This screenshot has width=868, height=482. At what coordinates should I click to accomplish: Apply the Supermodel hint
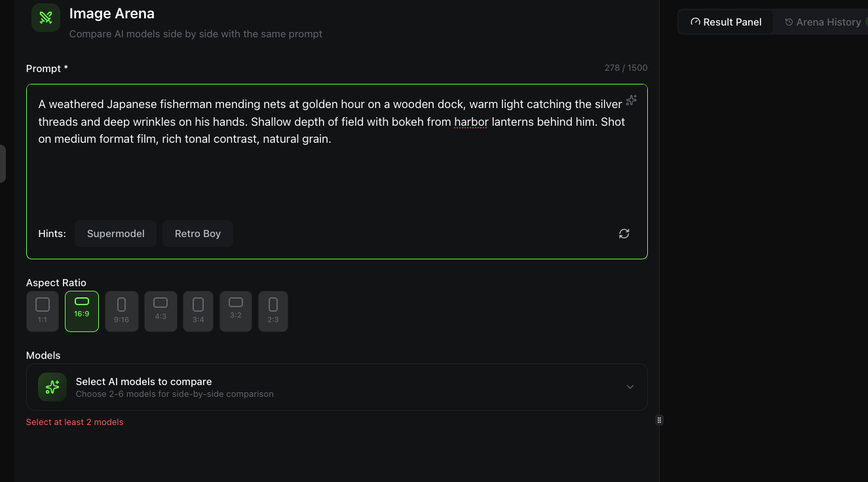(115, 234)
